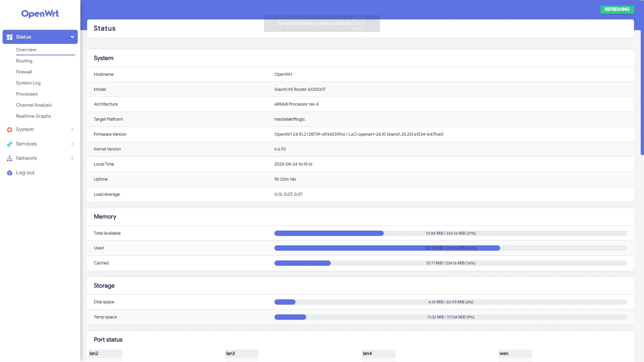Collapse the Status menu chevron
This screenshot has height=362, width=644.
72,37
